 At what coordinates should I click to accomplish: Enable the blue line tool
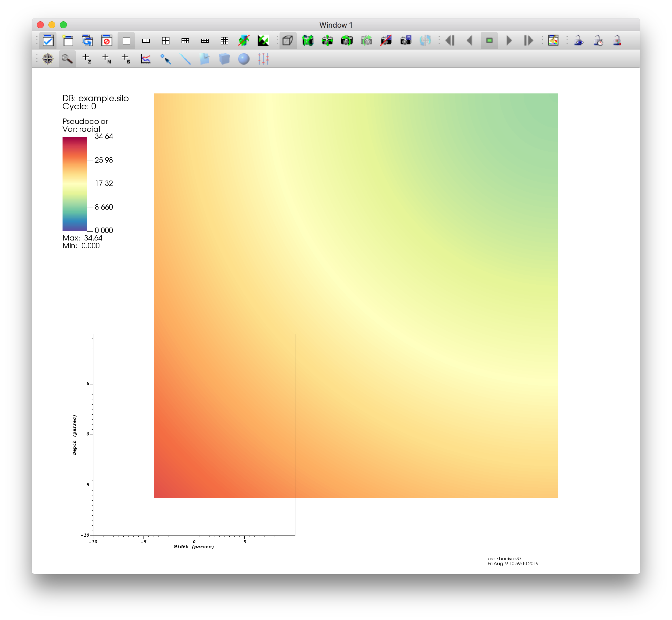(x=185, y=59)
